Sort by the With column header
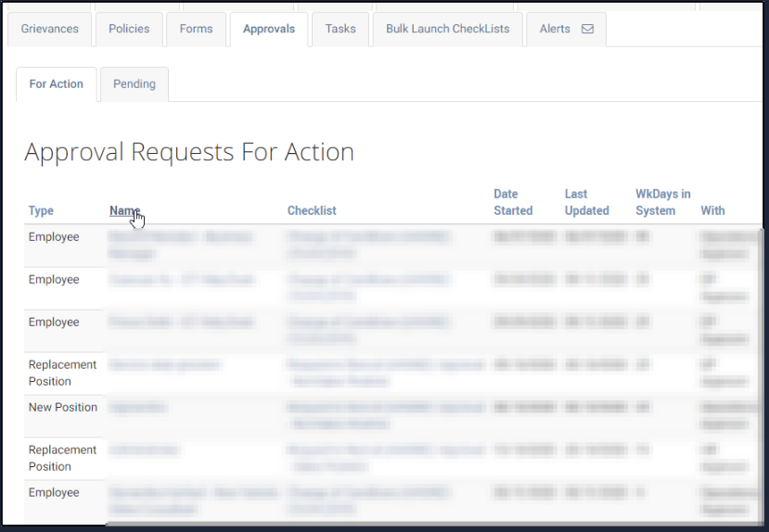Screen dimensions: 769x532 712,210
